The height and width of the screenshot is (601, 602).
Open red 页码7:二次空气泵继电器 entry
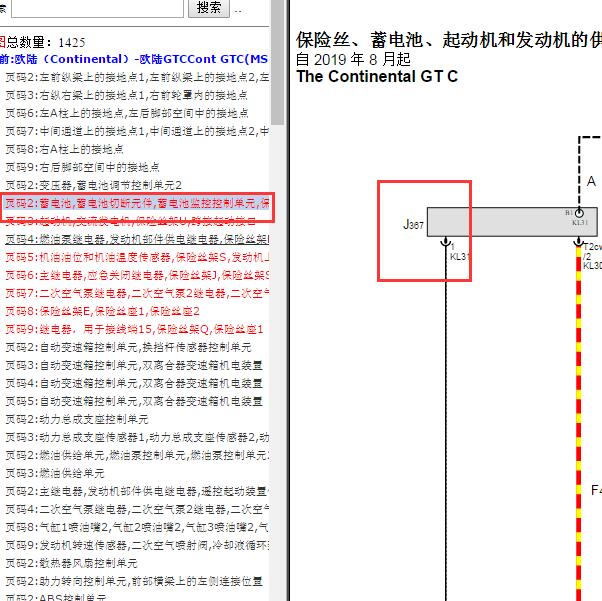point(137,293)
